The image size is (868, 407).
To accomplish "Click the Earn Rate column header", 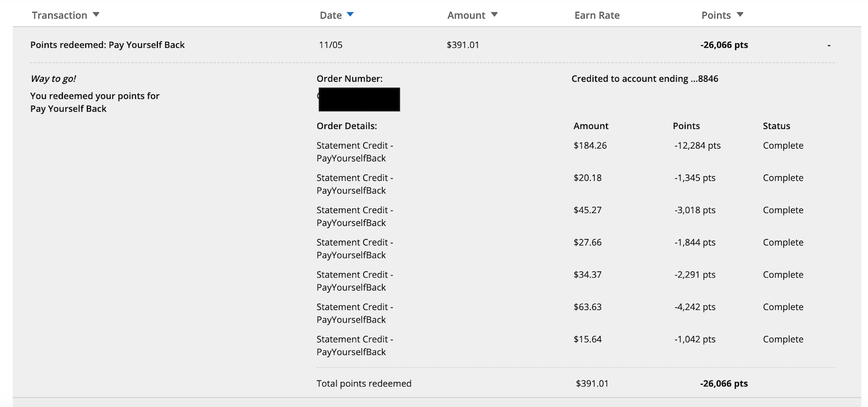I will [x=597, y=15].
